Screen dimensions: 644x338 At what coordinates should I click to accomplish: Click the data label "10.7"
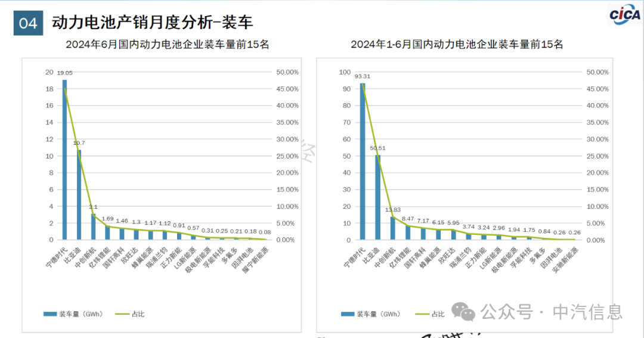79,143
